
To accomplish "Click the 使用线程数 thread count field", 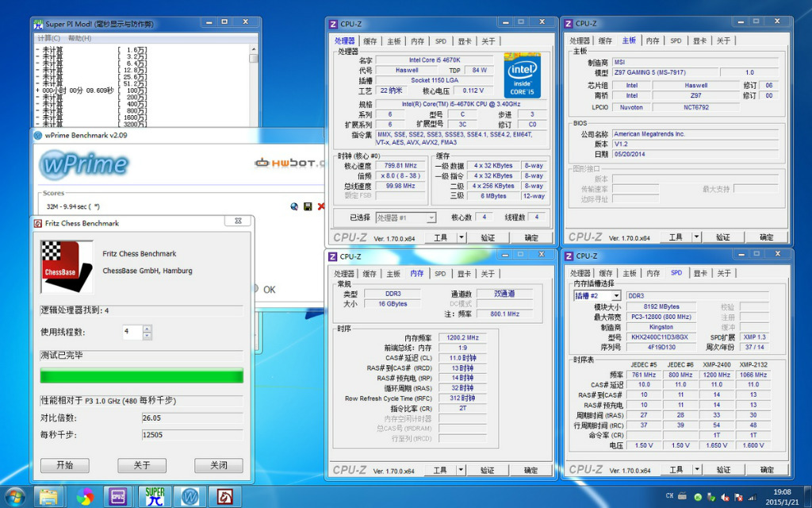I will tap(132, 333).
